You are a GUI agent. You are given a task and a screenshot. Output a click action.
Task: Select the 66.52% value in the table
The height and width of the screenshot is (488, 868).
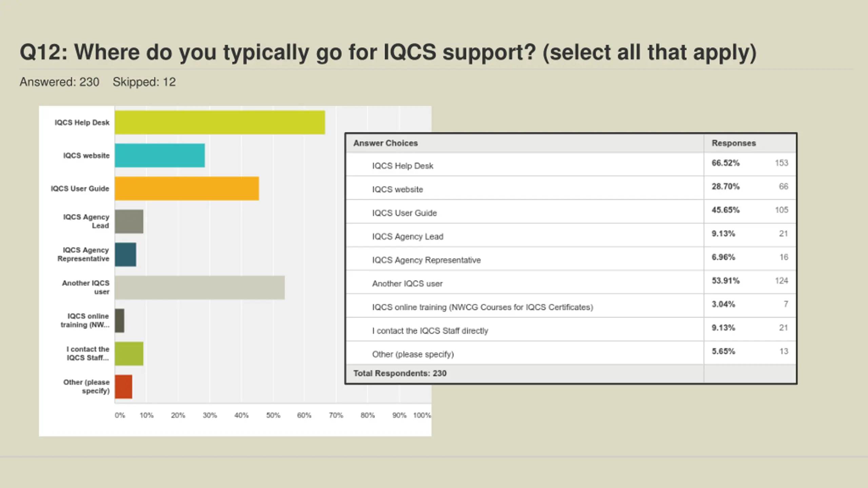pos(725,163)
